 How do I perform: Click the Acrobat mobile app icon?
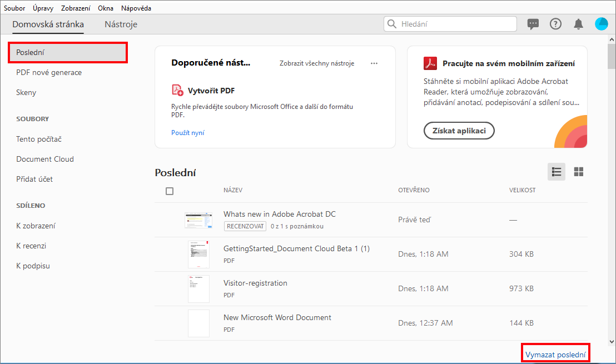[430, 63]
